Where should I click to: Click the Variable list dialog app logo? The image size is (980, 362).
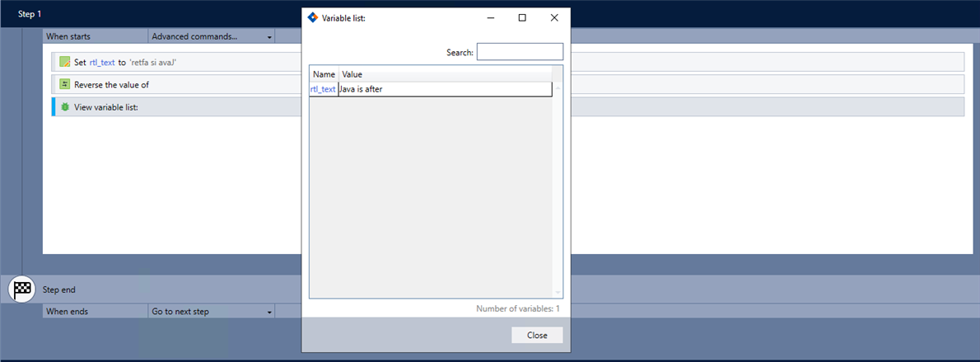[x=313, y=17]
